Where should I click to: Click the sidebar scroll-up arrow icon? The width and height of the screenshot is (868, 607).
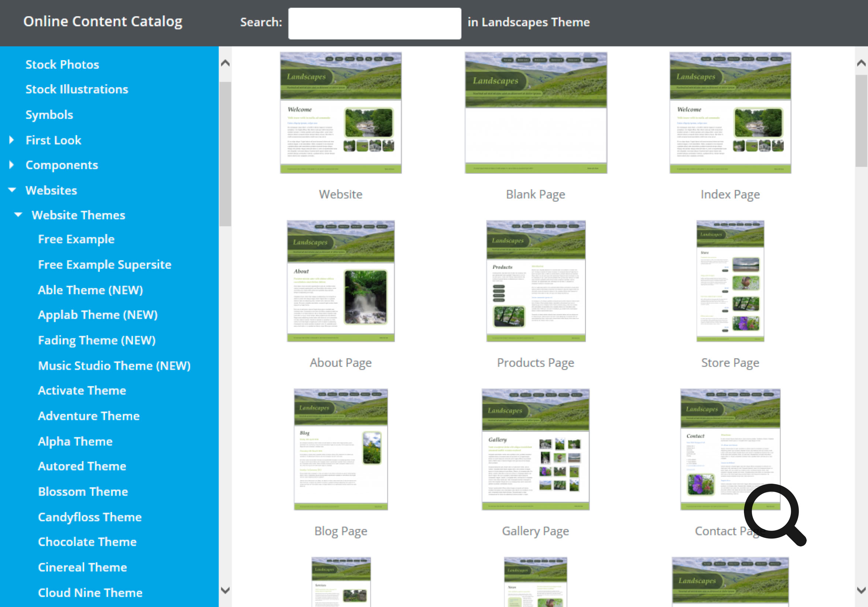coord(225,64)
